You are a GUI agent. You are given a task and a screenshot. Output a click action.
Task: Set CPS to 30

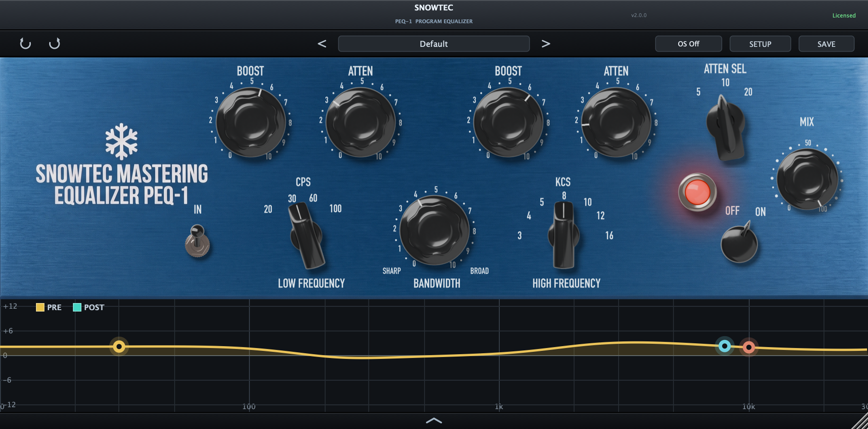[x=292, y=198]
